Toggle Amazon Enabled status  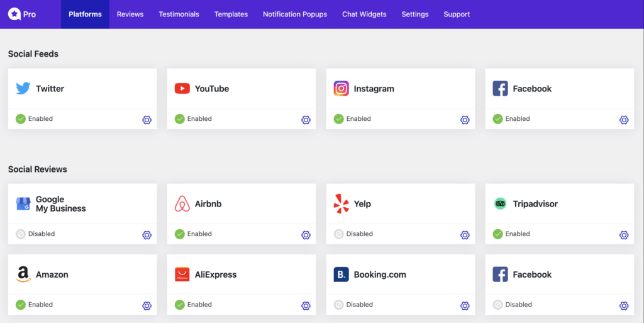click(34, 305)
